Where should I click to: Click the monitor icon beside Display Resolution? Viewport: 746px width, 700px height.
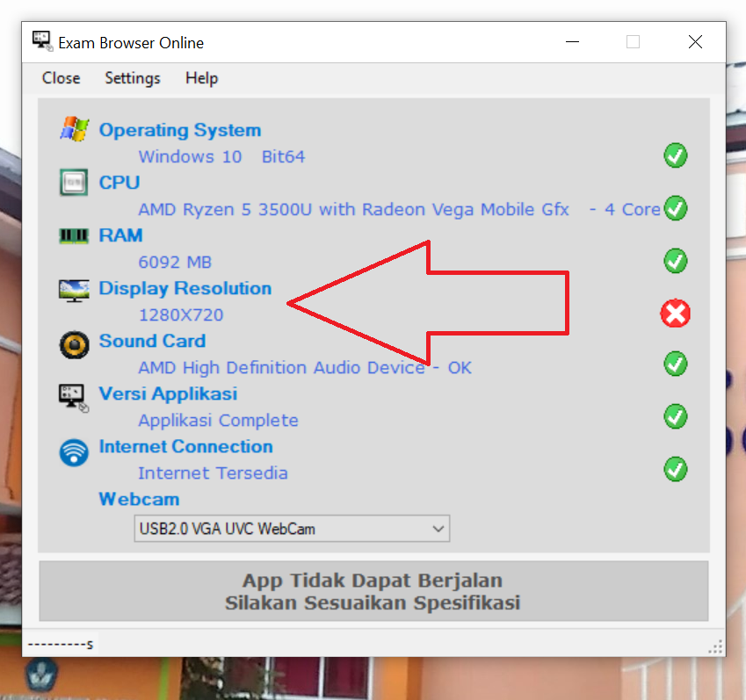pyautogui.click(x=74, y=290)
